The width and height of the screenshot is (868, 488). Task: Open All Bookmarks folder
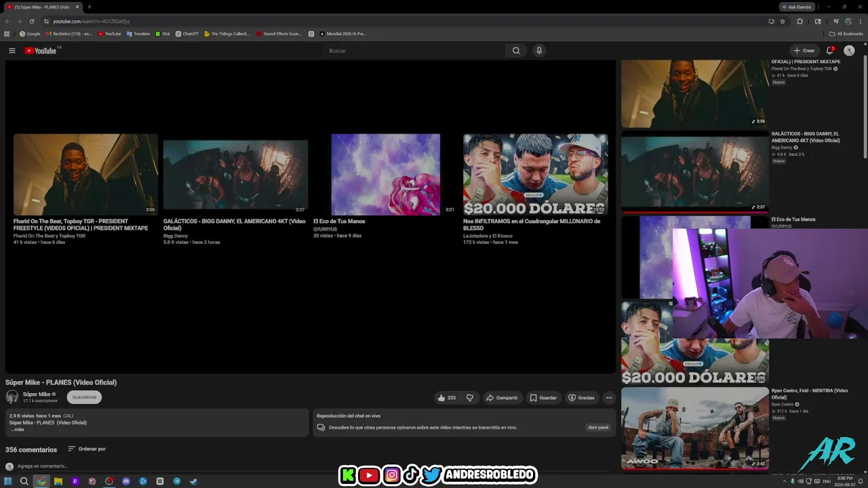pyautogui.click(x=846, y=33)
